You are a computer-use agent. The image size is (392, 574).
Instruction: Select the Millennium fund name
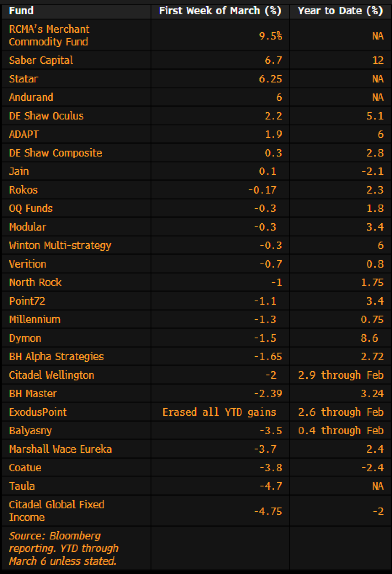click(34, 319)
